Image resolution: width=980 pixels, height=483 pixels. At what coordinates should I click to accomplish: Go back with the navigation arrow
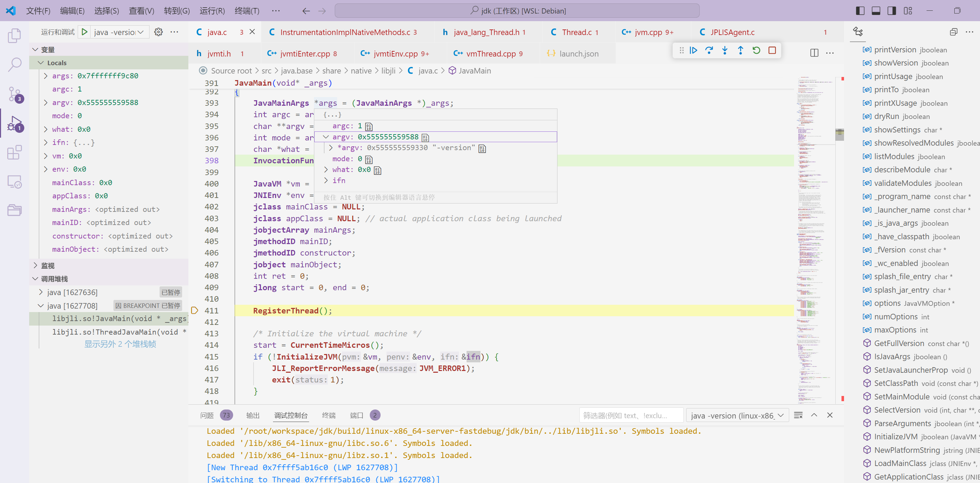306,11
